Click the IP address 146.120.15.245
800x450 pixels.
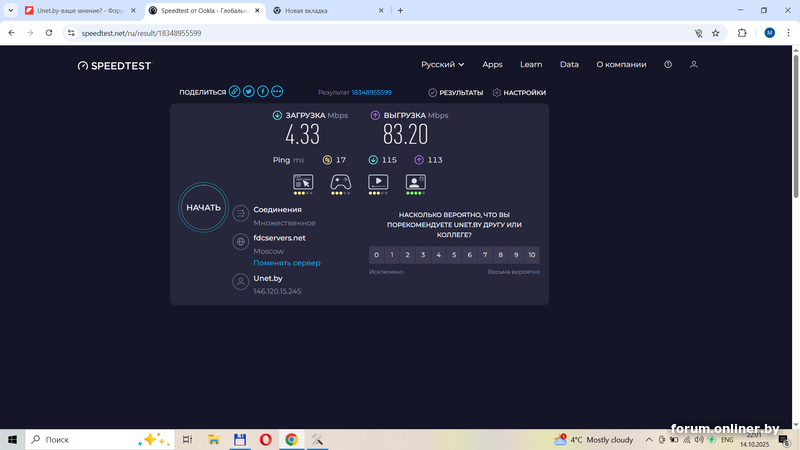[x=277, y=291]
